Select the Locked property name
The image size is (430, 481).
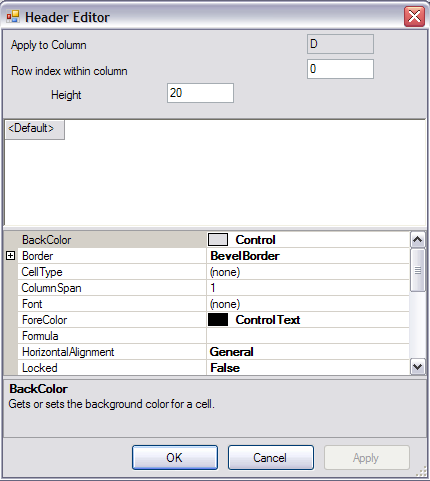[x=40, y=368]
